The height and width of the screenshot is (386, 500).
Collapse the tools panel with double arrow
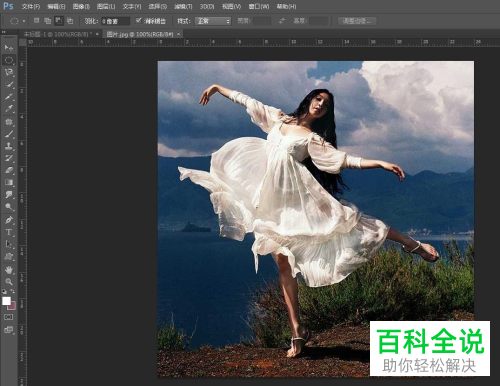tap(4, 32)
